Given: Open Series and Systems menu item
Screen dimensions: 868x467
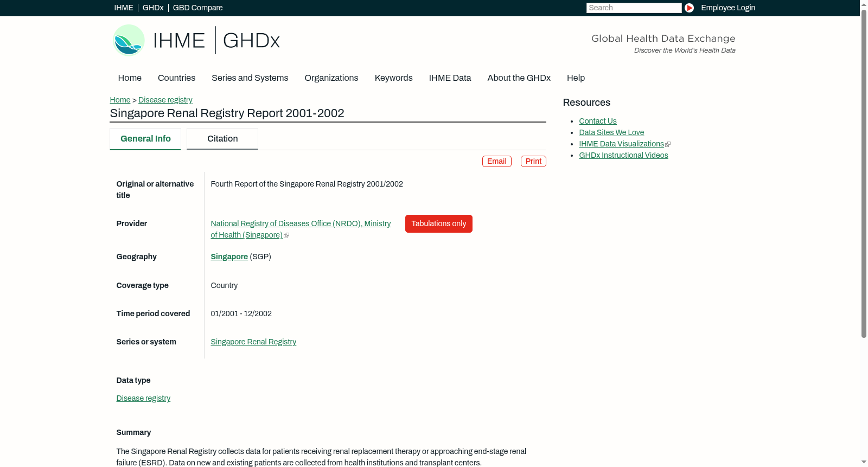Looking at the screenshot, I should pyautogui.click(x=250, y=78).
